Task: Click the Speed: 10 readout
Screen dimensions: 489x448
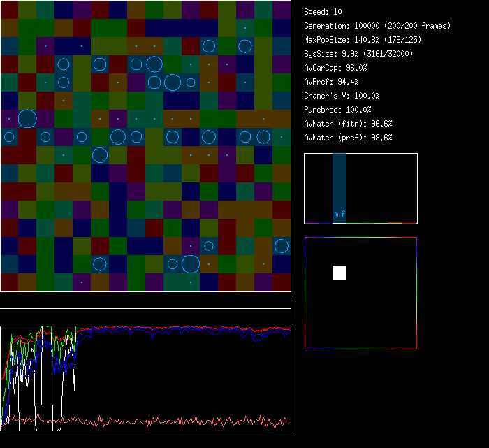Action: 323,12
